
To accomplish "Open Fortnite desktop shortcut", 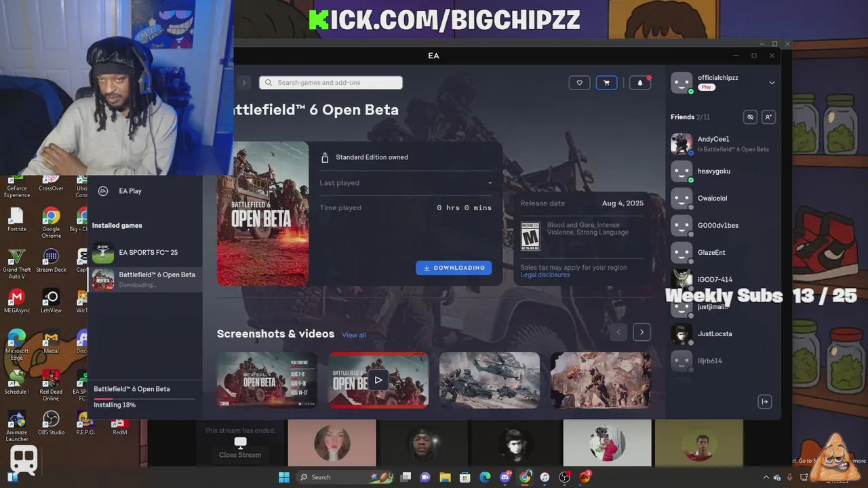I will (x=16, y=220).
